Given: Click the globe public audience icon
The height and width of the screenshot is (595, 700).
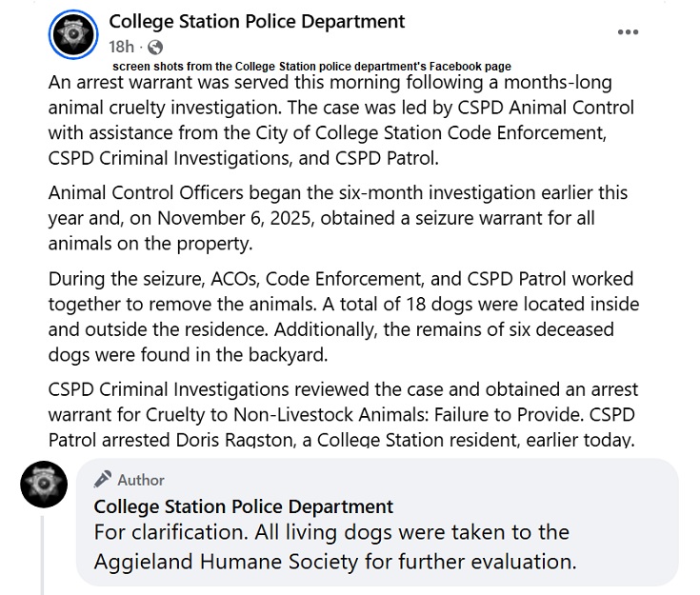Looking at the screenshot, I should point(156,47).
